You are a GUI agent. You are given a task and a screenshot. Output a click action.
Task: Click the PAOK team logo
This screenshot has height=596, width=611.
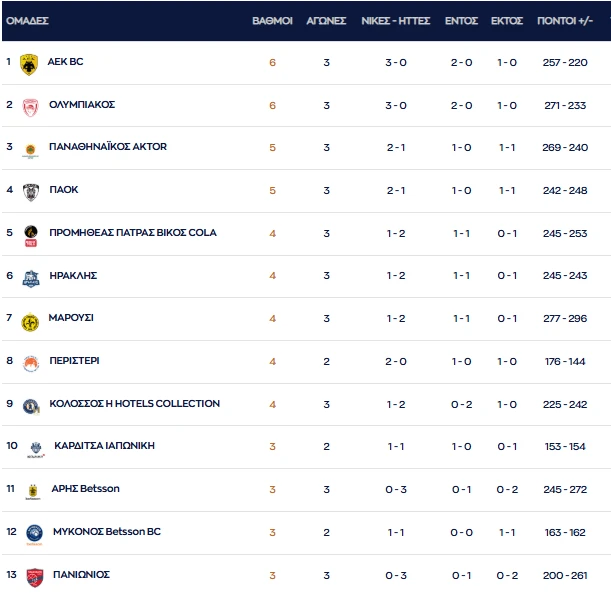point(30,191)
